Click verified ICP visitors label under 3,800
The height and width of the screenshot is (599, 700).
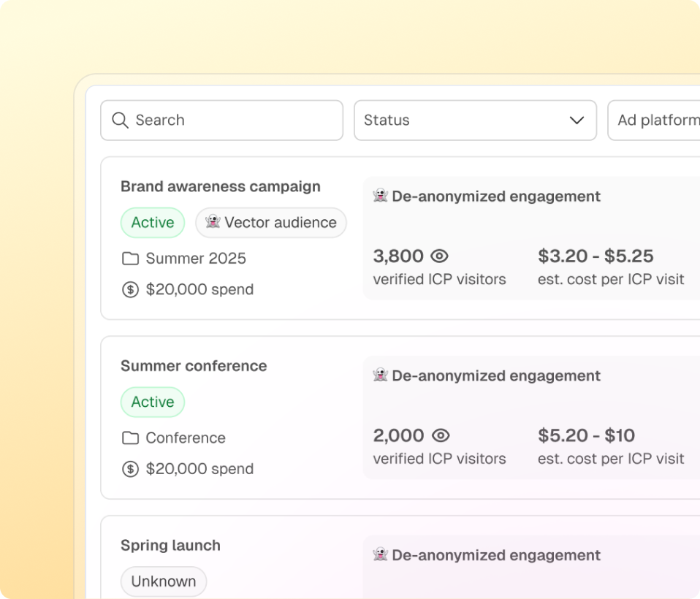point(439,280)
